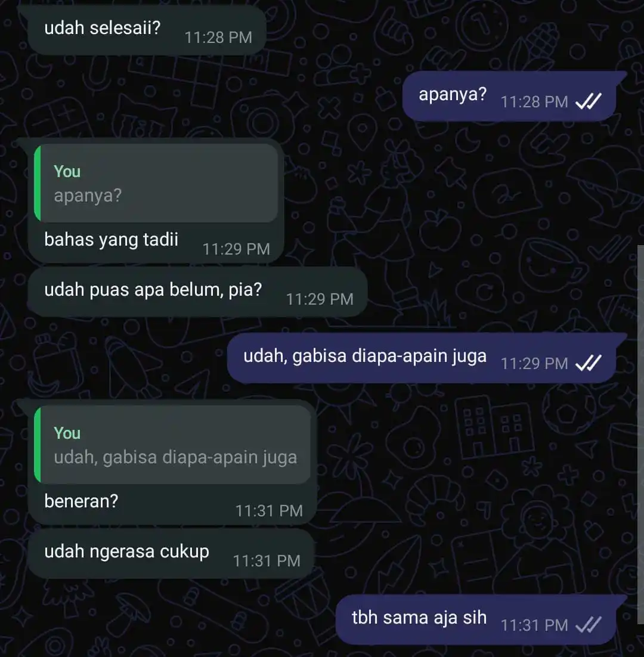Click the 11:31 PM timestamp on "udah ngerasa cukup"
Viewport: 644px width, 657px height.
click(267, 560)
